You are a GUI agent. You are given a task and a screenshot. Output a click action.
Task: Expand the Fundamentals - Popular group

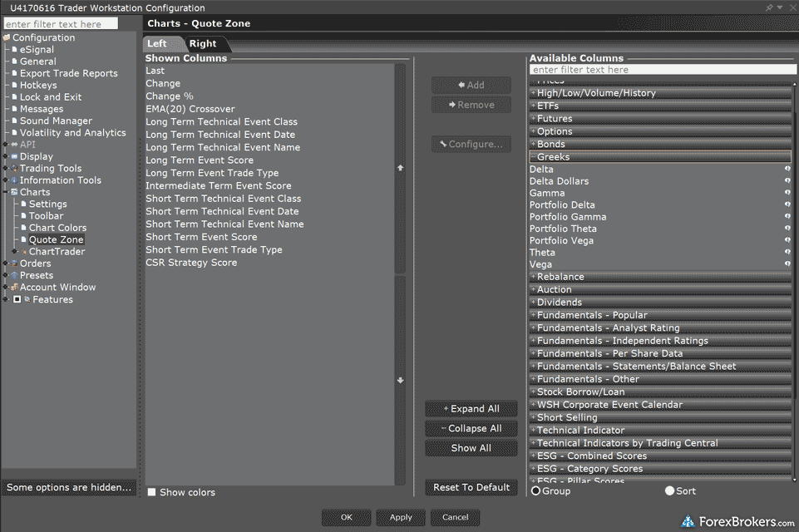click(x=533, y=315)
